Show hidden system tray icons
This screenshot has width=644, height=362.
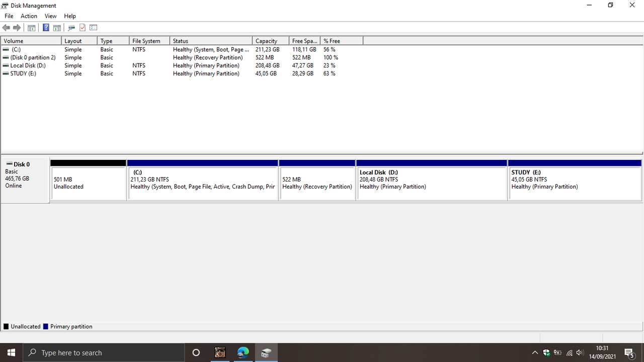(x=535, y=352)
